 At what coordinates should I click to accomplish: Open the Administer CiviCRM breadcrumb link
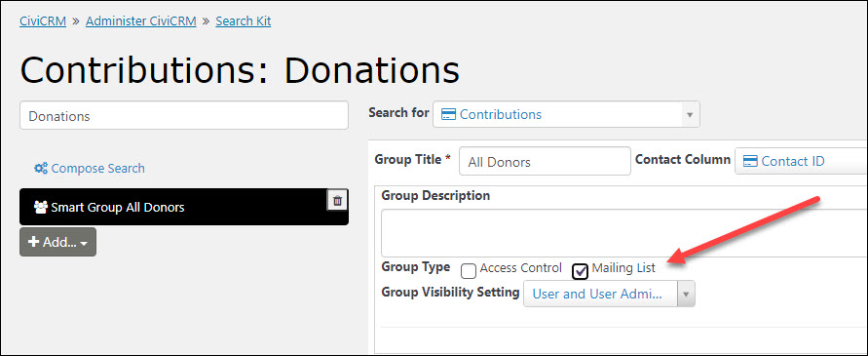pos(140,21)
